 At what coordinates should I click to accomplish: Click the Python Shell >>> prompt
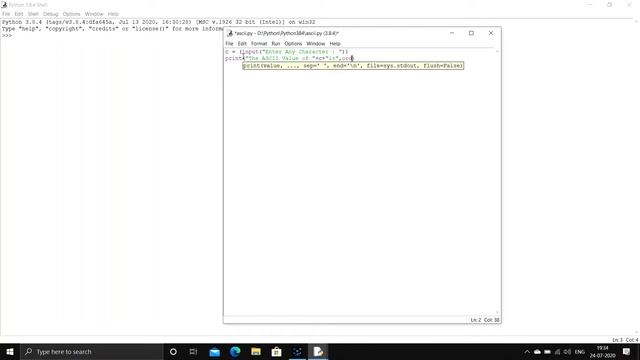(x=7, y=36)
